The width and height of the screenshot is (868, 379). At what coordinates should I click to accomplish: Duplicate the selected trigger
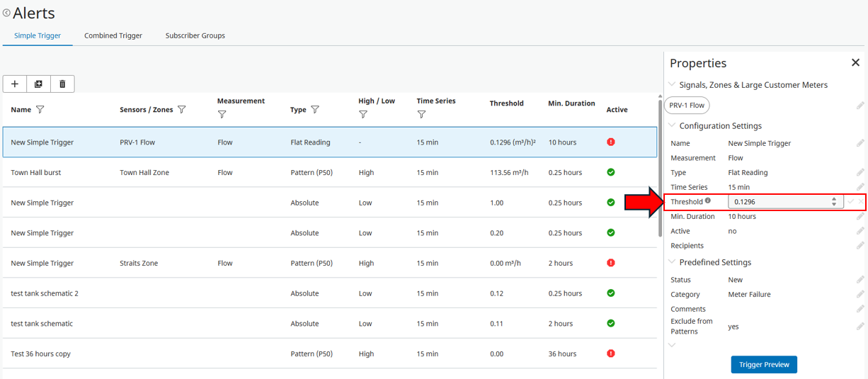point(38,84)
